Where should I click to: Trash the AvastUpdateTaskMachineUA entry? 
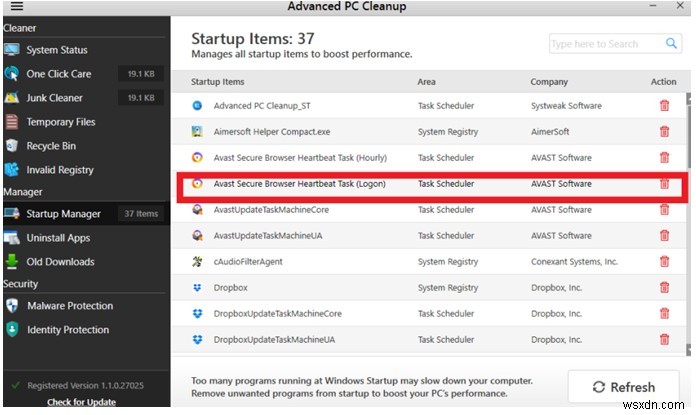coord(664,236)
